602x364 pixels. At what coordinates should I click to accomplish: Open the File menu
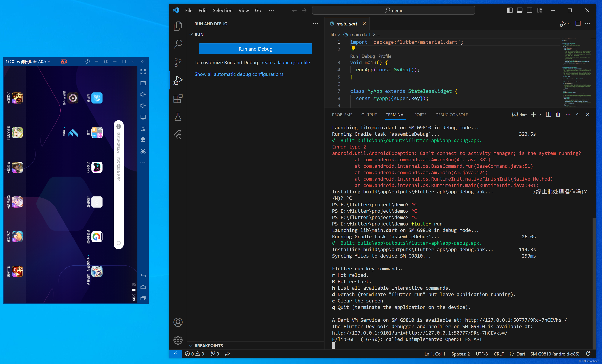tap(189, 10)
